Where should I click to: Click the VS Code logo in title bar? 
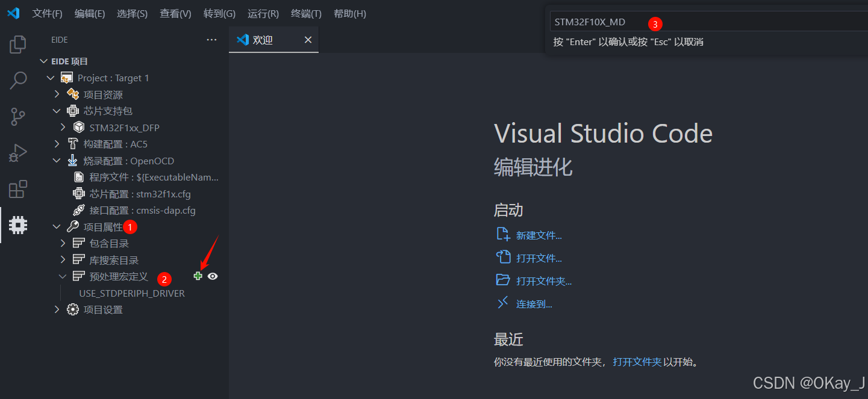(13, 13)
